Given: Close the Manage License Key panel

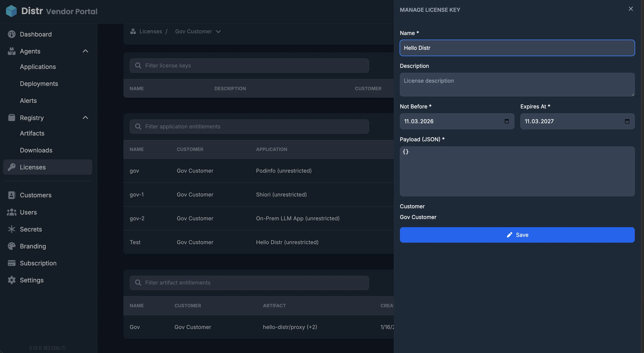Looking at the screenshot, I should coord(631,9).
